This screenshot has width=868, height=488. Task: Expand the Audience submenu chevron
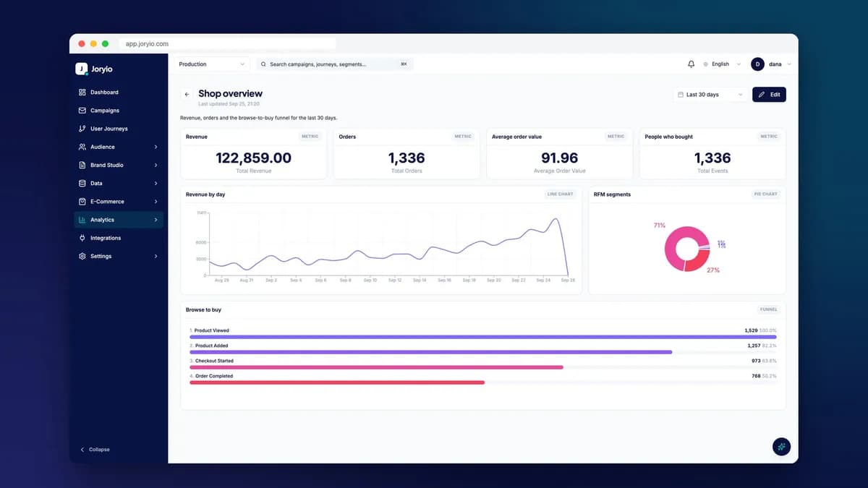(156, 147)
